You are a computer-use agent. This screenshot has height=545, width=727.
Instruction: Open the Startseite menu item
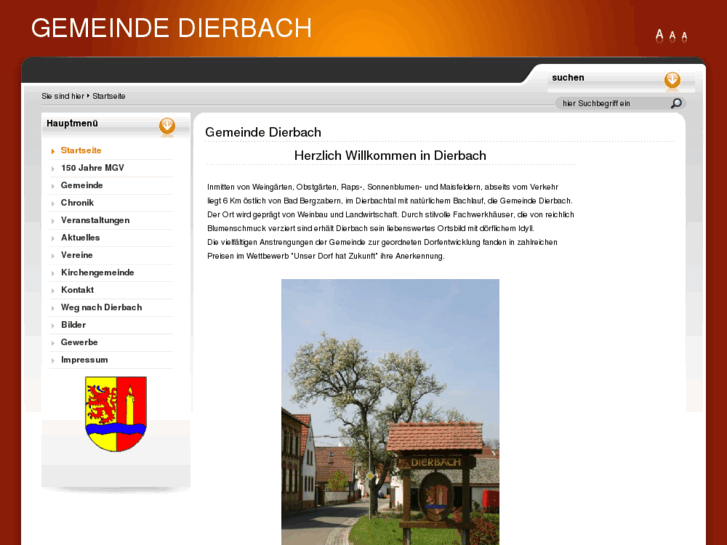(81, 150)
